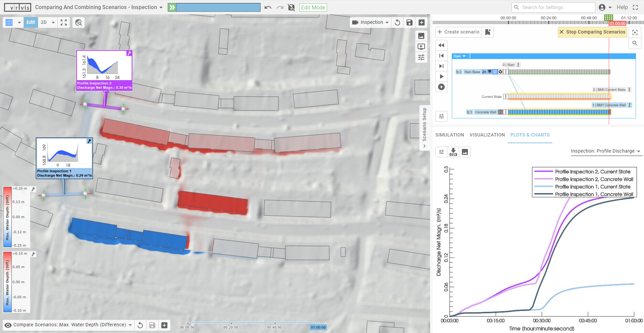The height and width of the screenshot is (333, 644).
Task: Save the plot as an image
Action: coord(465,152)
